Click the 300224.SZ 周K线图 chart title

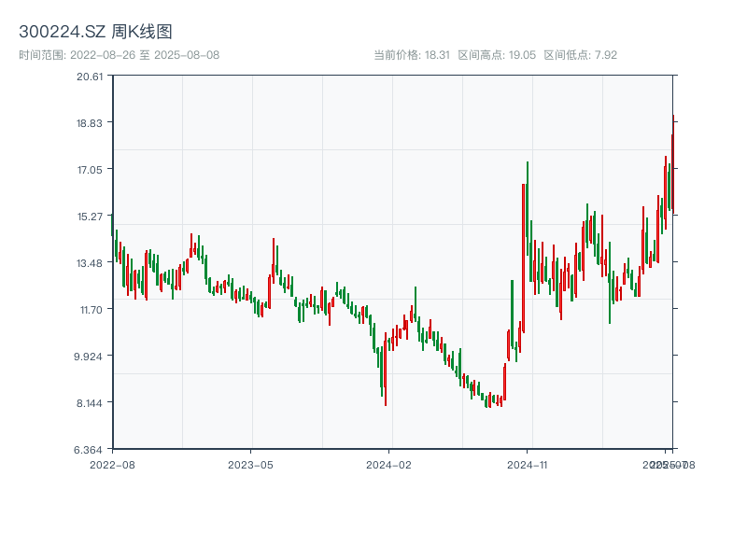click(95, 32)
